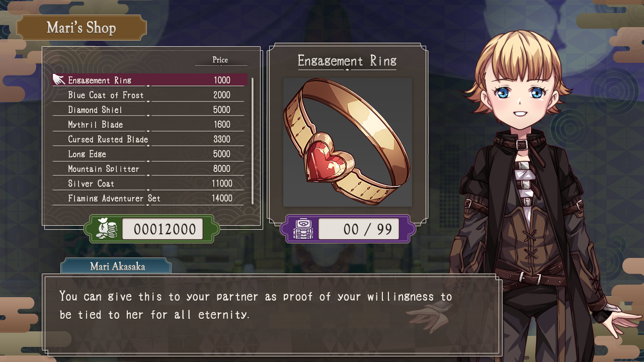Click the 00 / 99 inventory counter

tap(359, 229)
